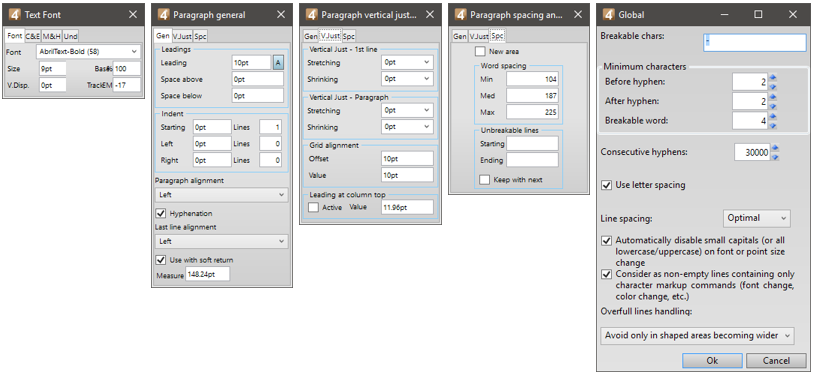Viewport: 815px width, 376px height.
Task: Enable the New area checkbox
Action: coord(480,51)
